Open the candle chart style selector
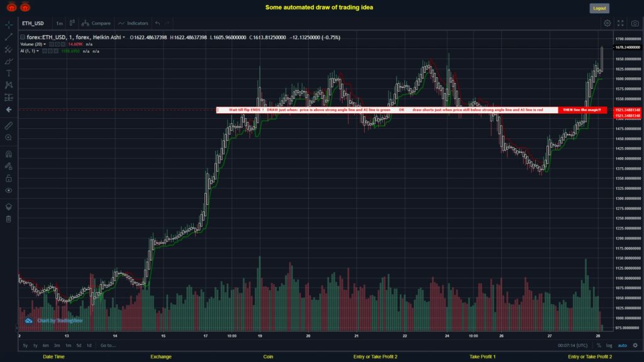Viewport: 644px width, 362px height. click(72, 23)
